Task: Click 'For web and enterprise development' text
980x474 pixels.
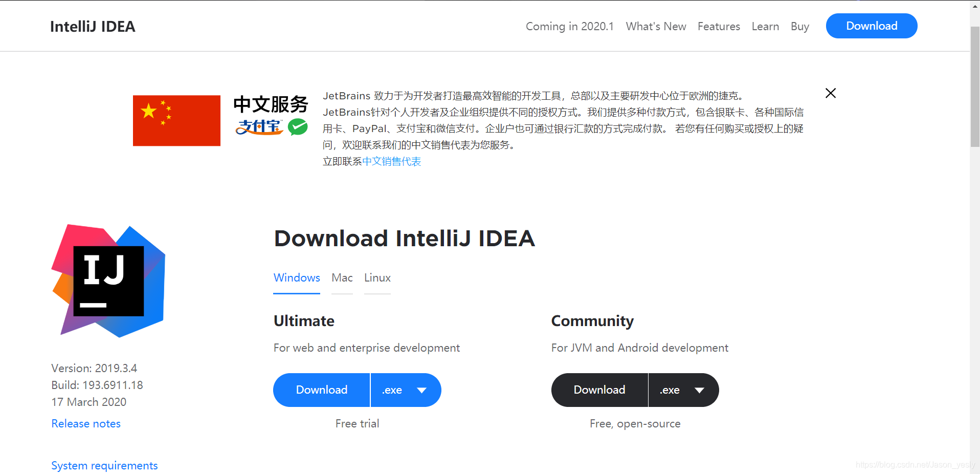Action: 367,348
